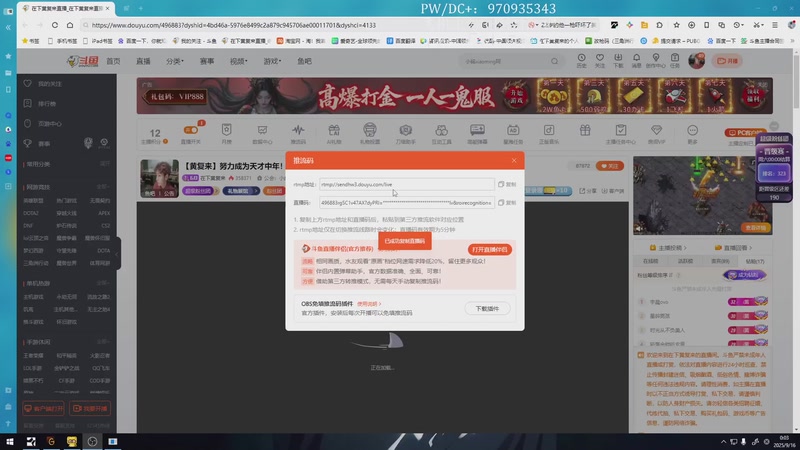Click the orange 关注 follow button
The height and width of the screenshot is (450, 800).
[x=610, y=166]
